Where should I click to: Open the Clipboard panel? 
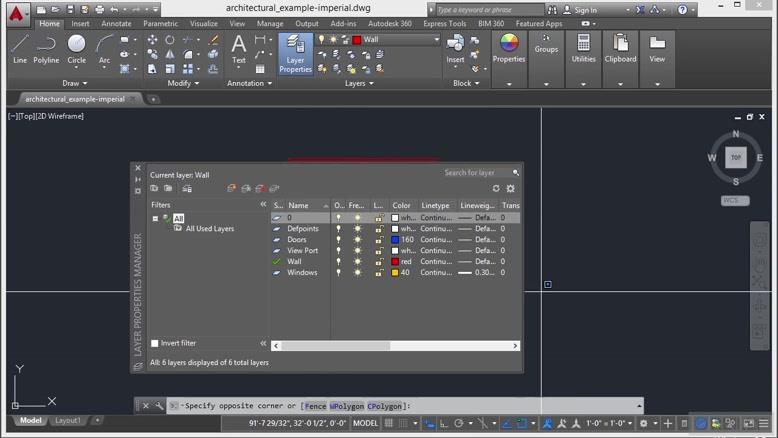(x=620, y=49)
